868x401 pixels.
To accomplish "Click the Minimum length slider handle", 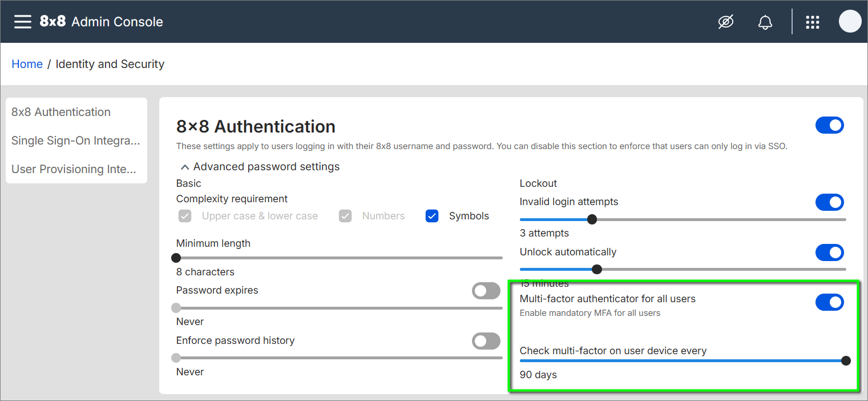I will (176, 258).
